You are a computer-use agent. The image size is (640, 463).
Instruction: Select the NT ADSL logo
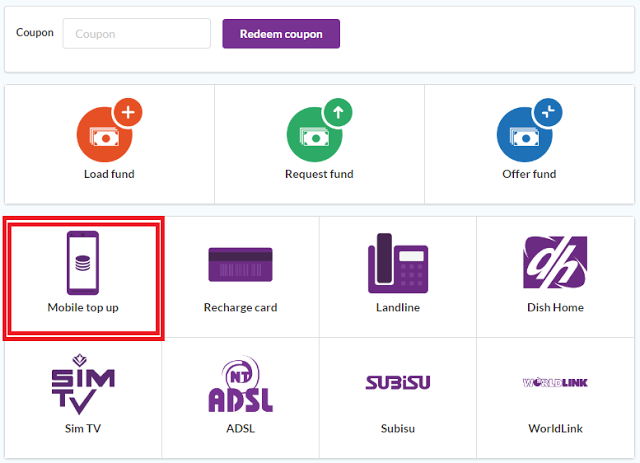pyautogui.click(x=240, y=386)
